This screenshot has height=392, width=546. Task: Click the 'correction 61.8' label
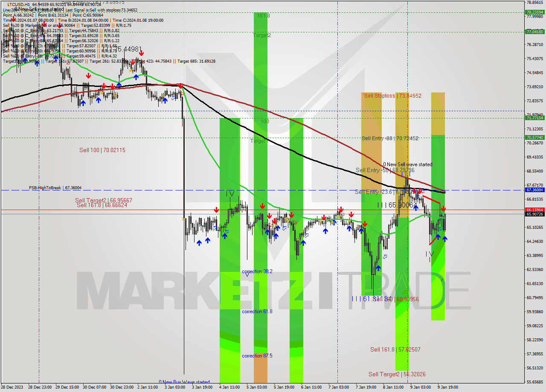pos(257,311)
